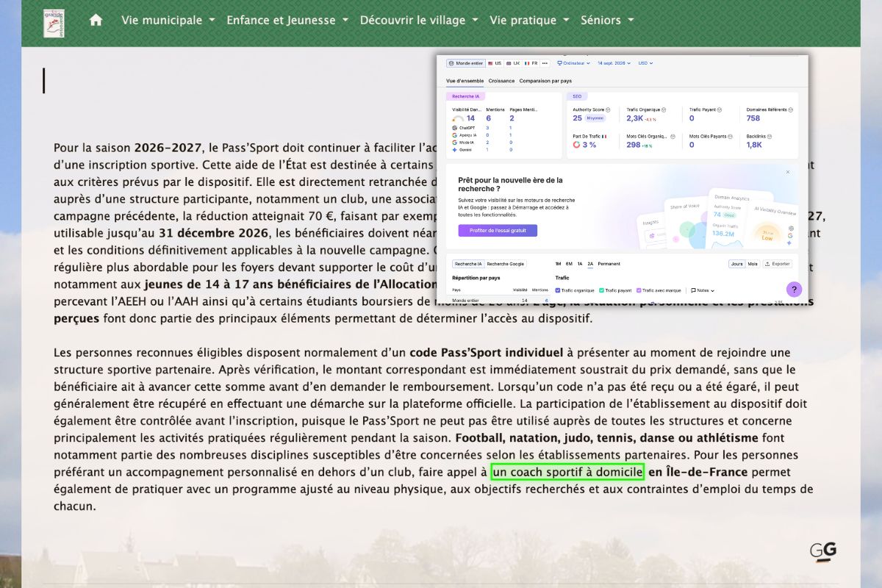This screenshot has height=588, width=882.
Task: Open Backlinks info icon
Action: [770, 136]
